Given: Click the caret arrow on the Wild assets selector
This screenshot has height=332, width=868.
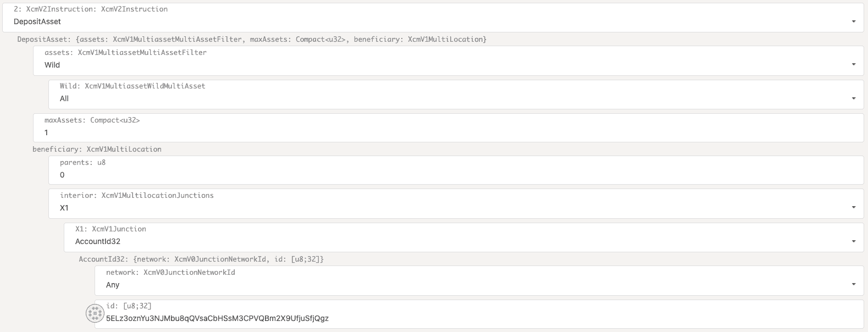Looking at the screenshot, I should pos(853,64).
